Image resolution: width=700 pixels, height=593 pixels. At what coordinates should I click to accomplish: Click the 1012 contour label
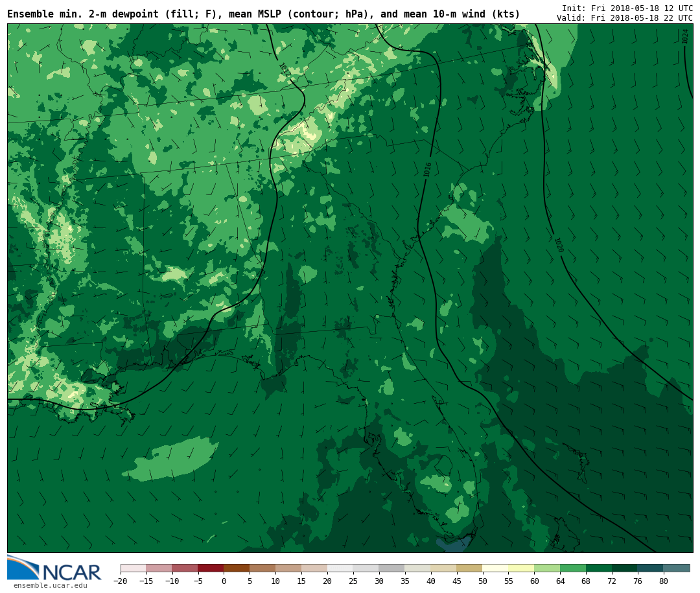pos(284,69)
